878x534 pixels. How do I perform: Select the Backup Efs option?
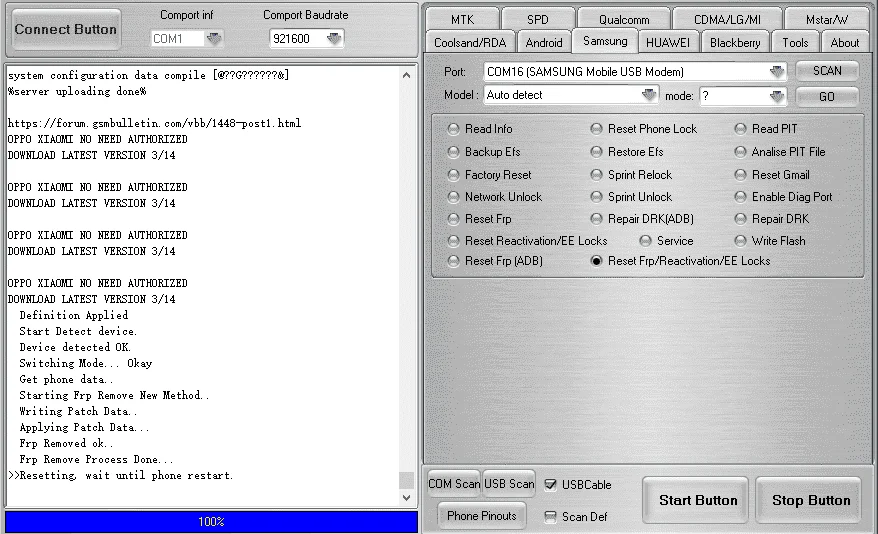(x=484, y=152)
